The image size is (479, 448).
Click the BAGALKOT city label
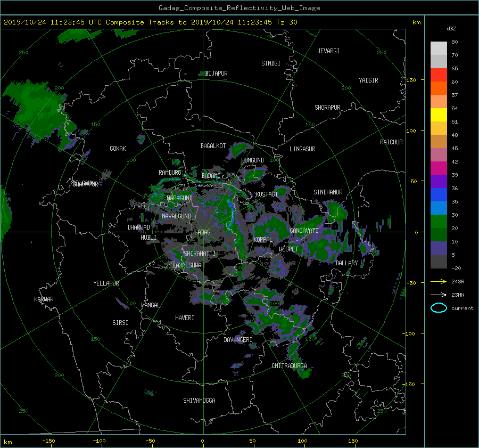coord(213,146)
